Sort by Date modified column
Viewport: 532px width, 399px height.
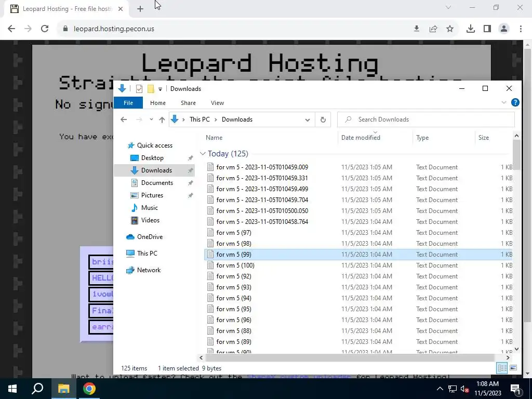pyautogui.click(x=361, y=138)
